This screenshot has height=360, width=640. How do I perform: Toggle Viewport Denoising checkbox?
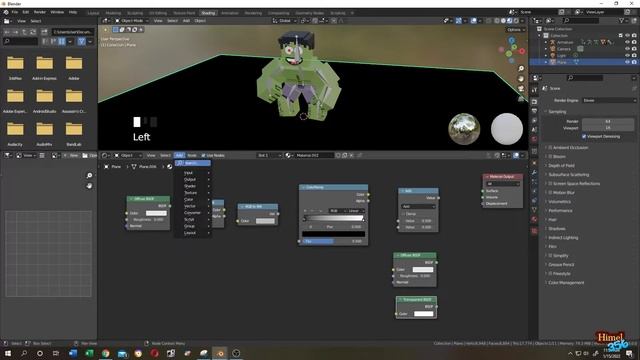(584, 136)
